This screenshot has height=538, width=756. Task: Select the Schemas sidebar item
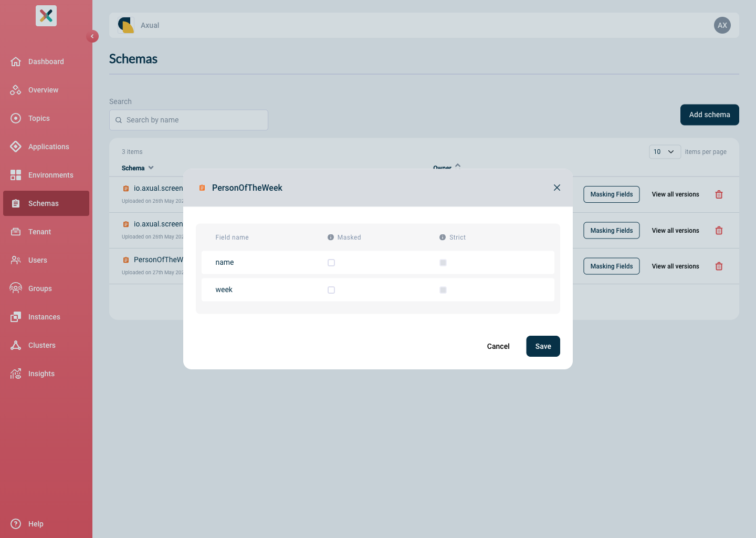46,203
